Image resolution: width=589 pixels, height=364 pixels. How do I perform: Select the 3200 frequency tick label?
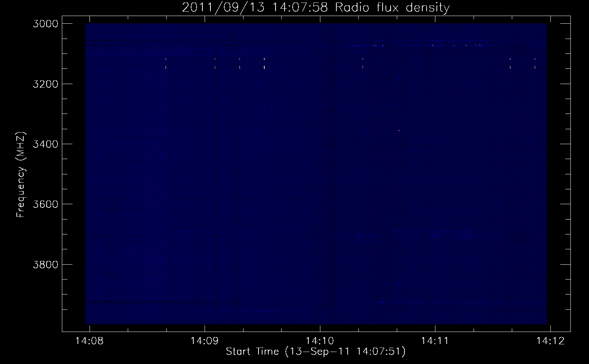pos(46,84)
